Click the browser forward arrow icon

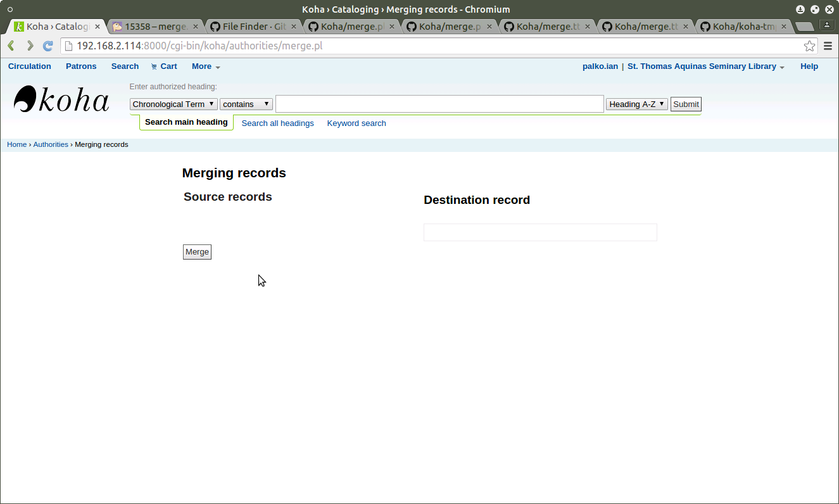[29, 46]
